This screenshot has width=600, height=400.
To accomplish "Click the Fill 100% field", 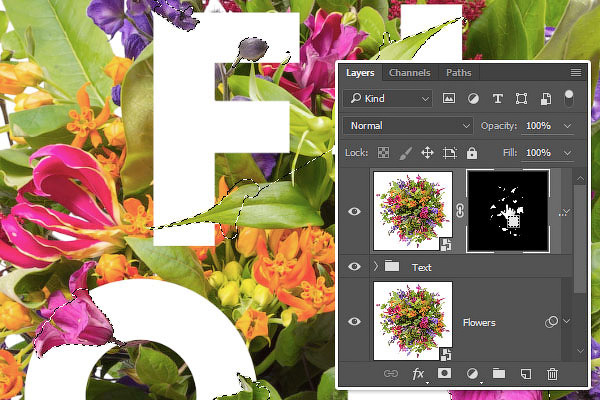I will click(x=538, y=153).
